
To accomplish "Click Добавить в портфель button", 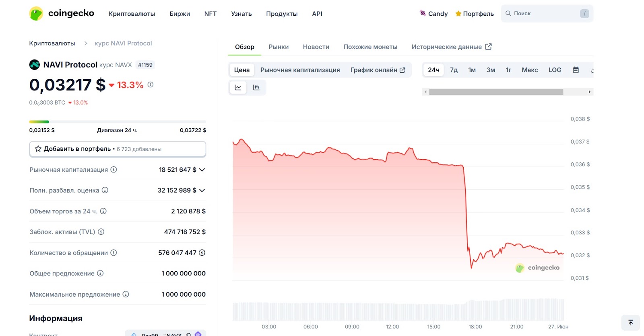I will click(x=118, y=149).
